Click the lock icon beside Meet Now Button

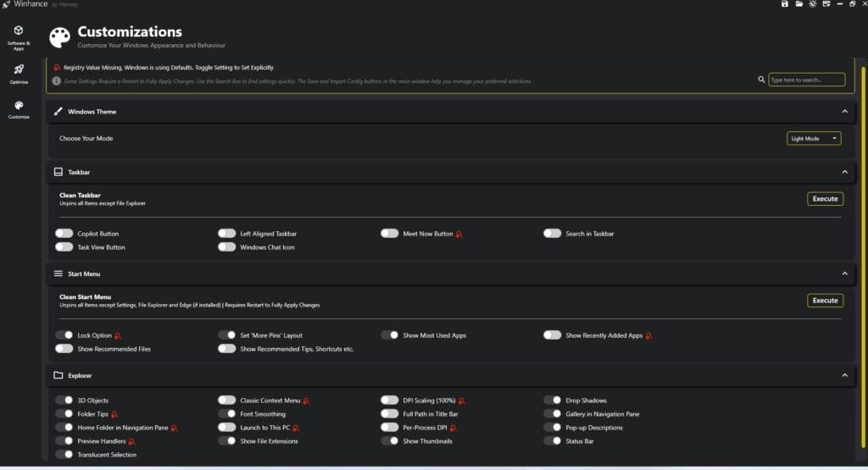coord(459,234)
